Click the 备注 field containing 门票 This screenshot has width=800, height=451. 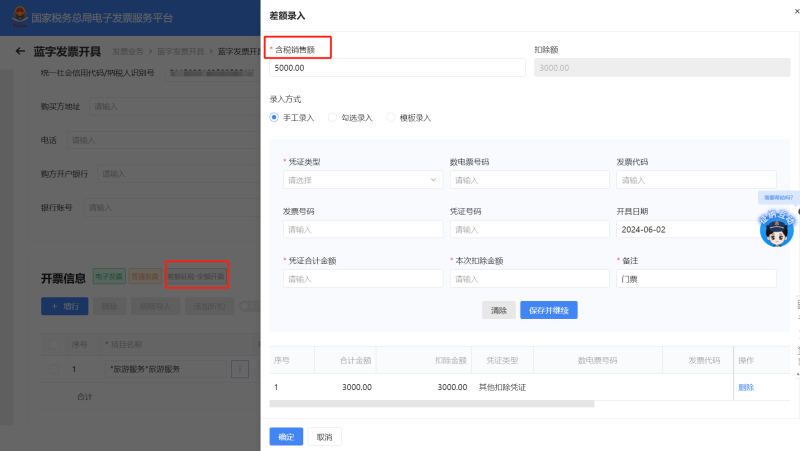pos(695,279)
